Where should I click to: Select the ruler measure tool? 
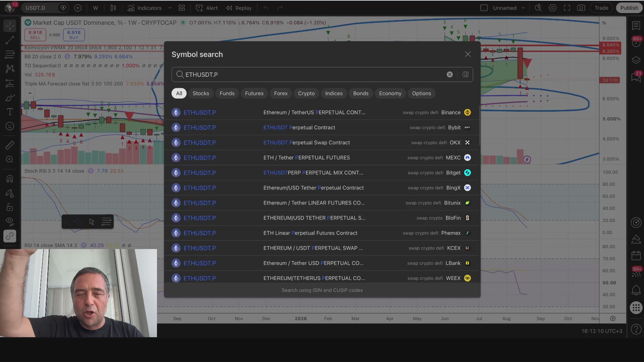tap(10, 145)
